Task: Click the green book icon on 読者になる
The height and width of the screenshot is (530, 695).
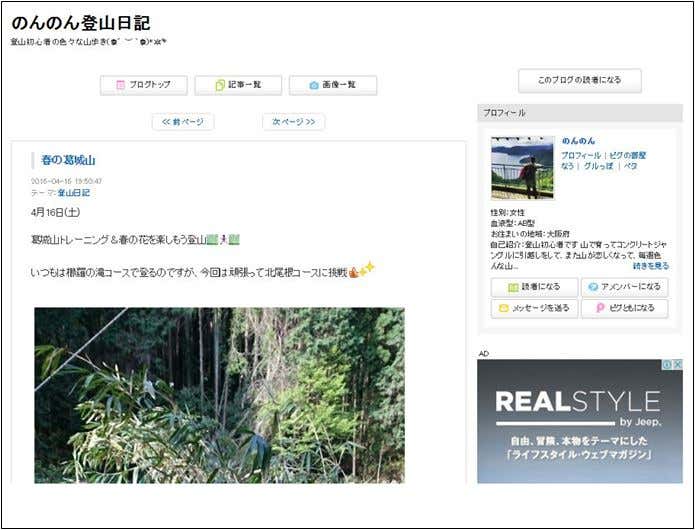Action: [x=513, y=288]
